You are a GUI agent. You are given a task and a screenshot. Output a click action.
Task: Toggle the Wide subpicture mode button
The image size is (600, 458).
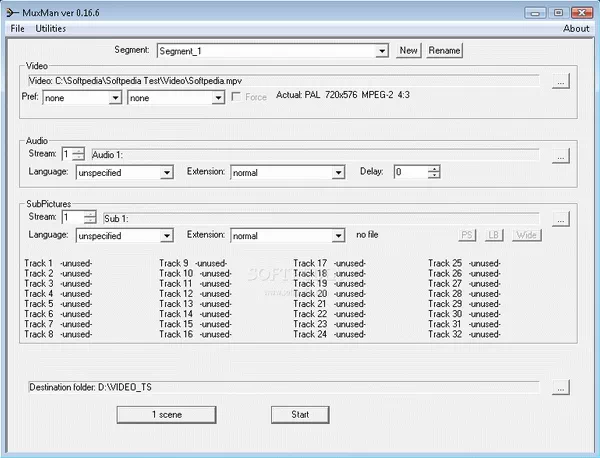pyautogui.click(x=526, y=236)
